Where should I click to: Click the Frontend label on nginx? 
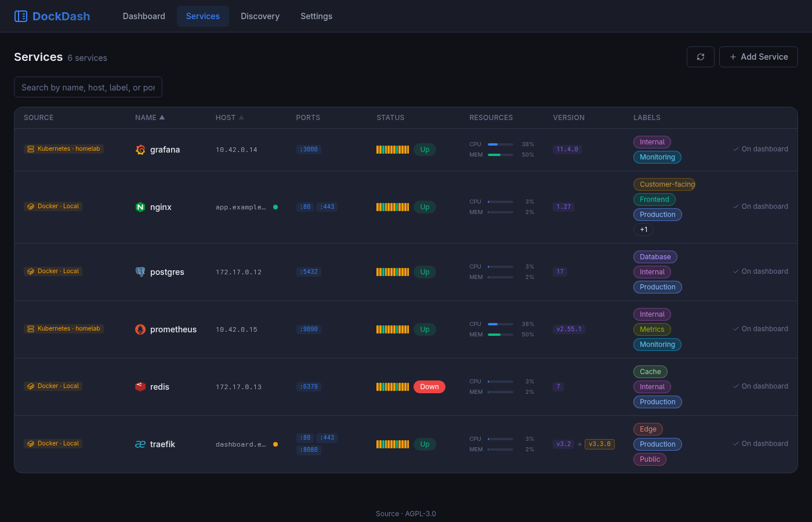pyautogui.click(x=654, y=200)
